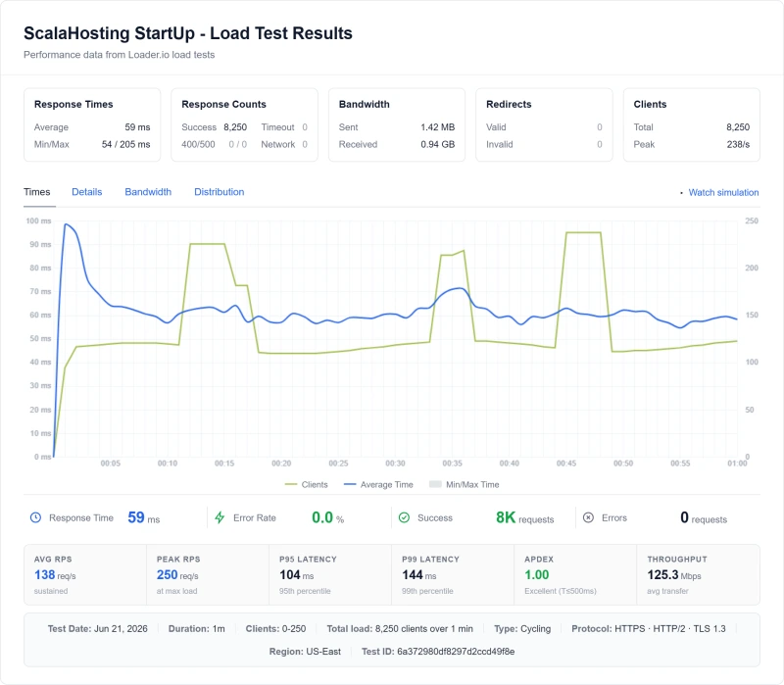
Task: Click the Average 59 ms value
Action: (137, 127)
